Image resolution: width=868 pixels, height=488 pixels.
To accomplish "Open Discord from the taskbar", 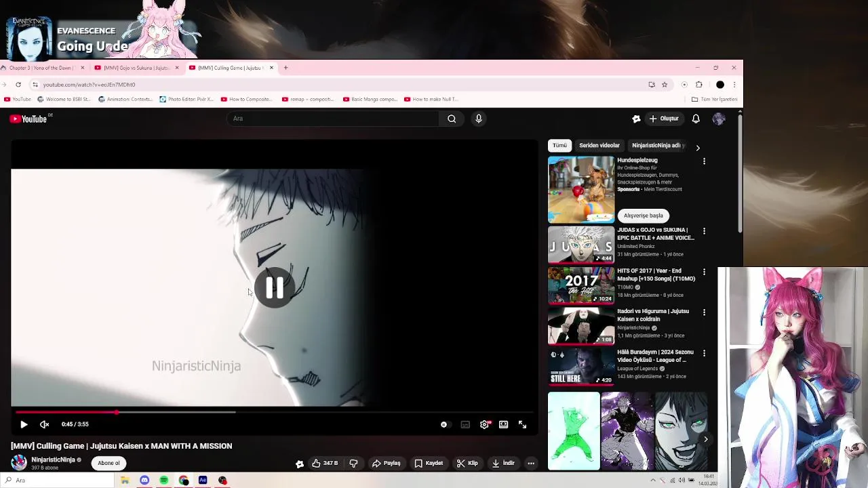I will (144, 481).
